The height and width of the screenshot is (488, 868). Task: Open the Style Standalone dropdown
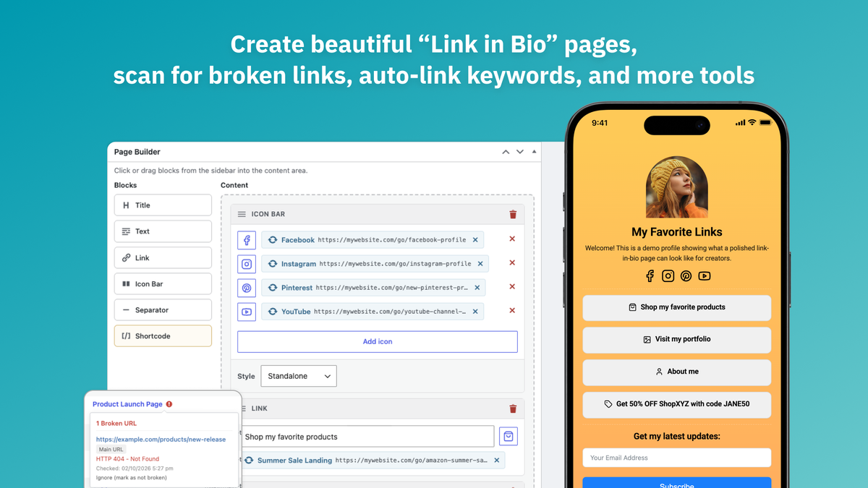coord(298,376)
